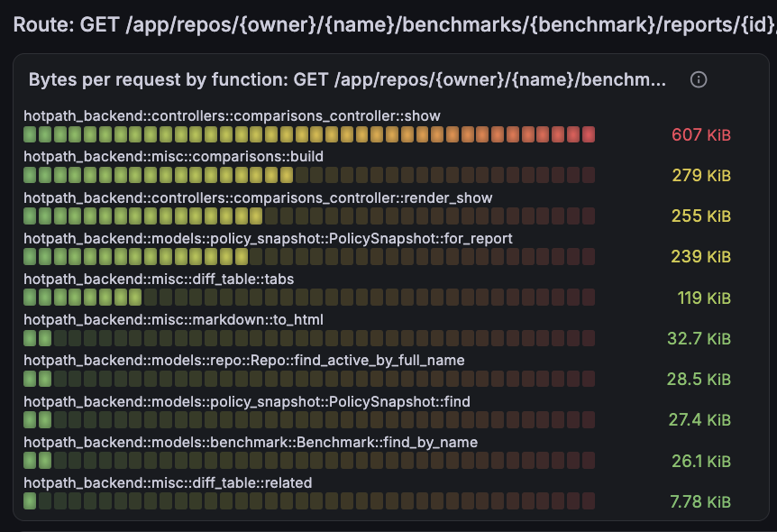Open the Bytes per request panel title

[x=347, y=79]
